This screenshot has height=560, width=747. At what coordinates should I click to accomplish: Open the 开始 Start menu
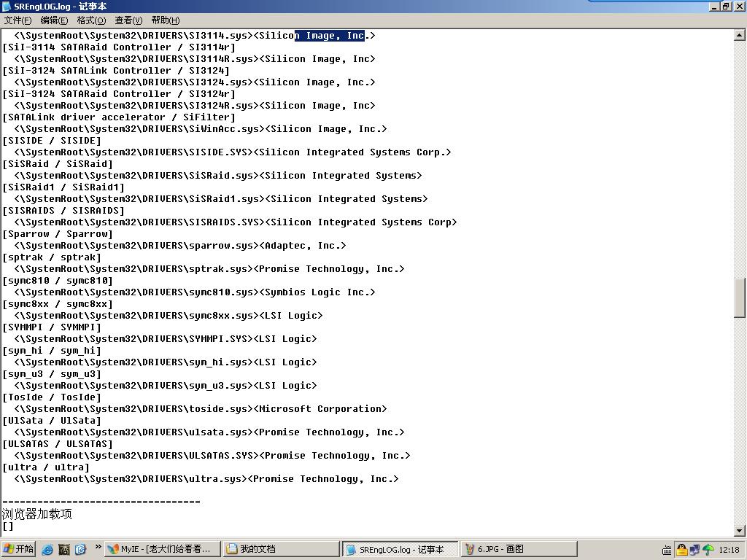(x=18, y=549)
